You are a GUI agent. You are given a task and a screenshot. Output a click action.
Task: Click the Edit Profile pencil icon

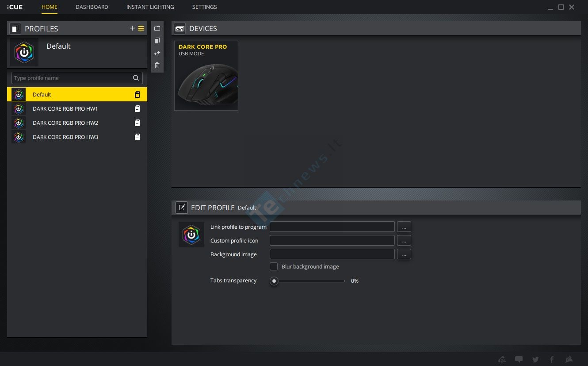click(x=181, y=208)
